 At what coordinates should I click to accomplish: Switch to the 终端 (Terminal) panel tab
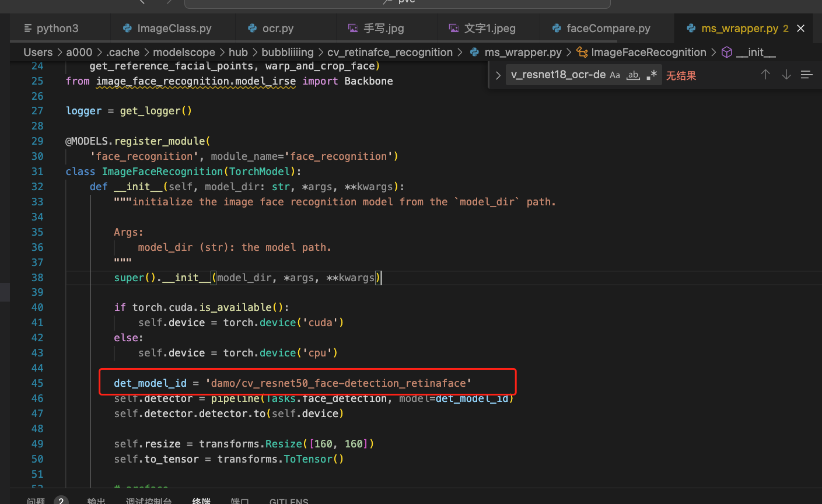(201, 501)
